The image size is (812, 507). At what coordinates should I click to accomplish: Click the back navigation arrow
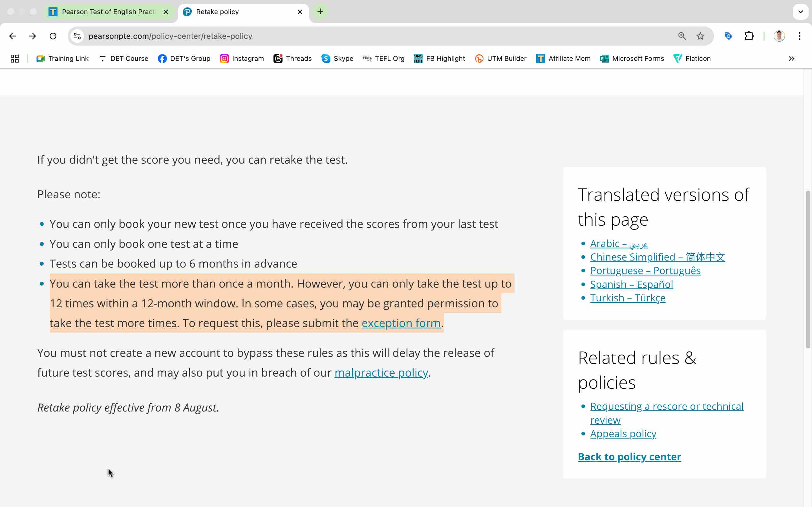coord(13,36)
